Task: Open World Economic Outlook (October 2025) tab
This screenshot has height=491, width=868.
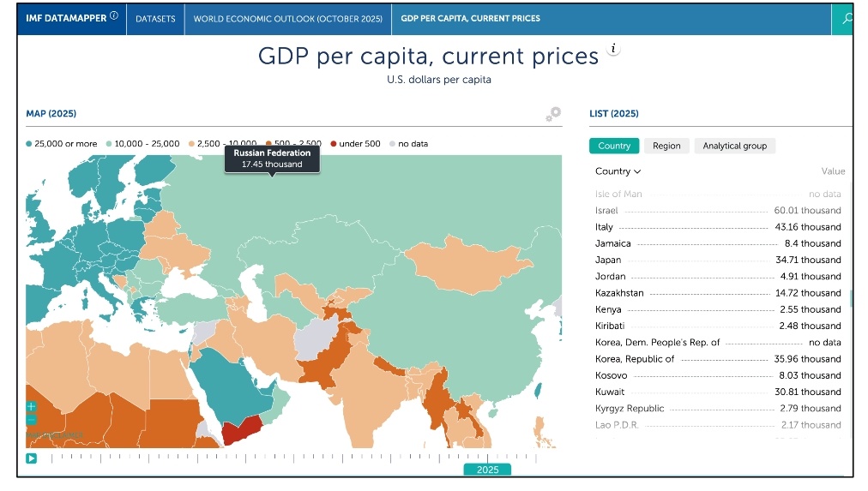Action: point(287,19)
